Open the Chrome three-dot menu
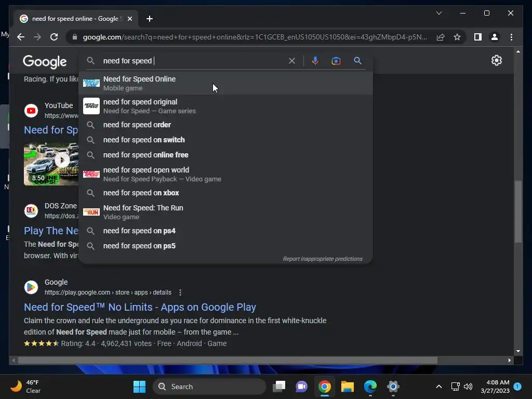Viewport: 532px width, 399px height. coord(511,37)
